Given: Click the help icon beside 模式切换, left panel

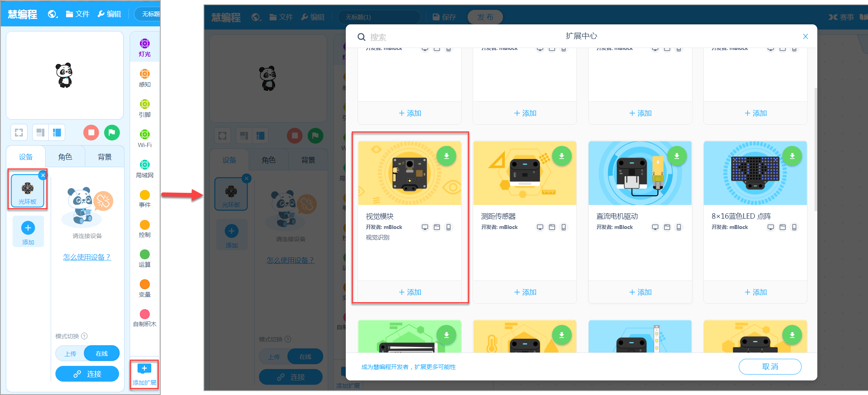Looking at the screenshot, I should 84,336.
